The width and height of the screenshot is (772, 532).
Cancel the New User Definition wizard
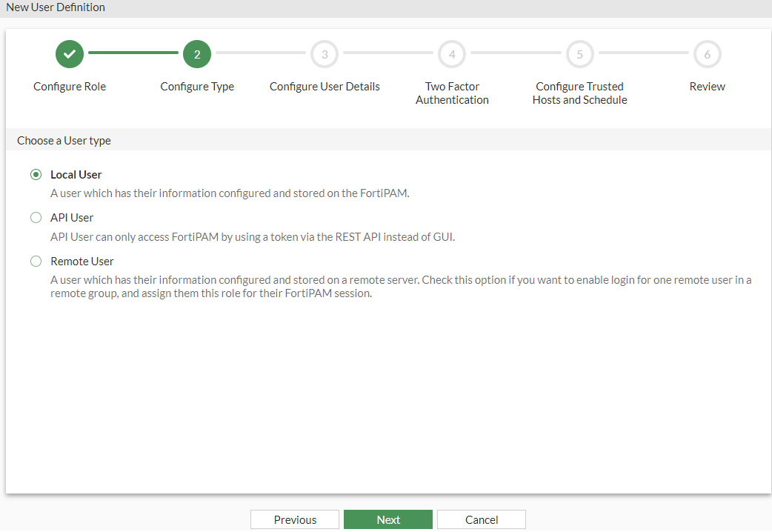(481, 519)
